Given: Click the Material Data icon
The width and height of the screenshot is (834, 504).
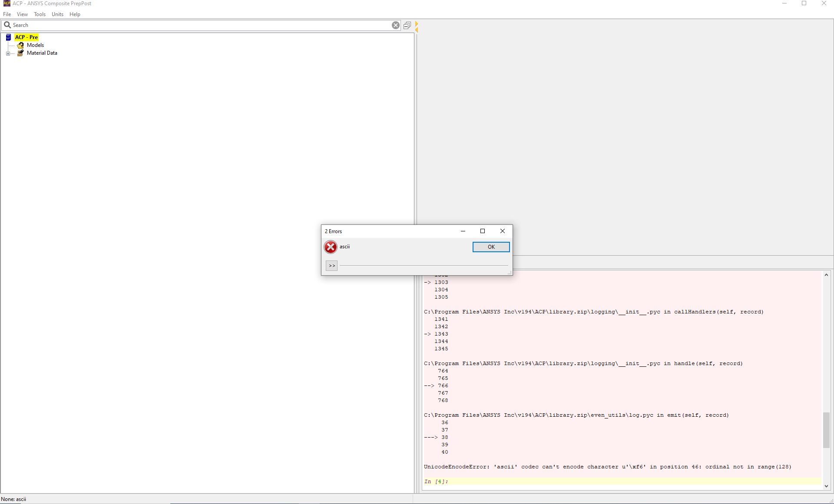Looking at the screenshot, I should [x=20, y=53].
